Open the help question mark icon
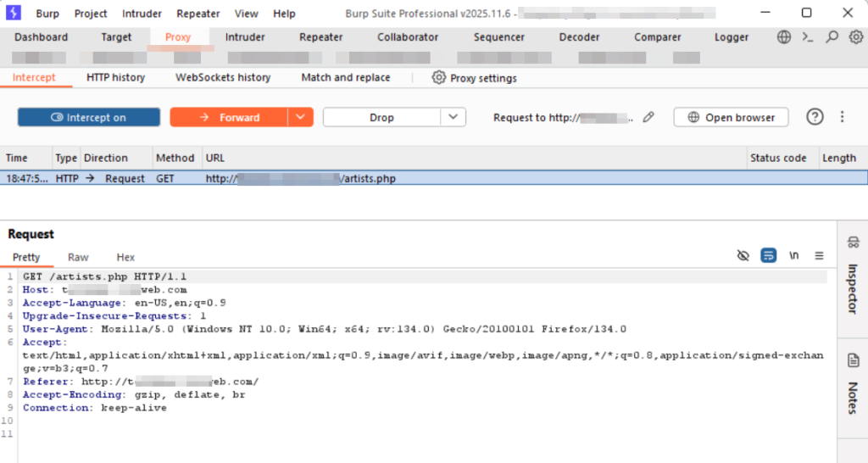868x463 pixels. point(815,117)
